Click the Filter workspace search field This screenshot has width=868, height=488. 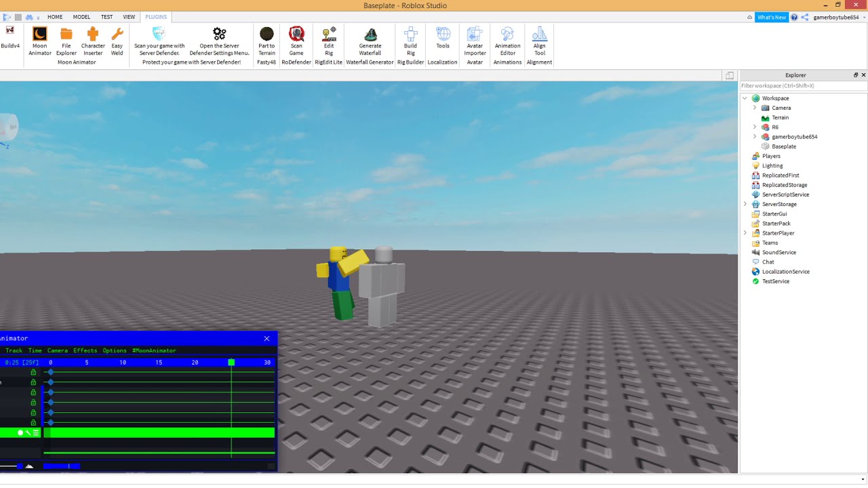(803, 86)
